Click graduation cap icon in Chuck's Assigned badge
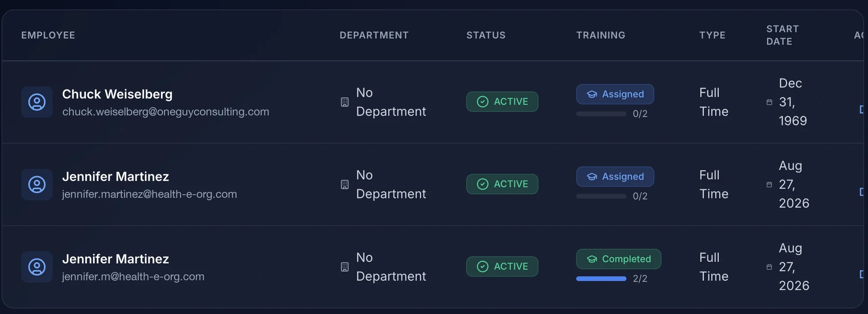 click(x=592, y=94)
